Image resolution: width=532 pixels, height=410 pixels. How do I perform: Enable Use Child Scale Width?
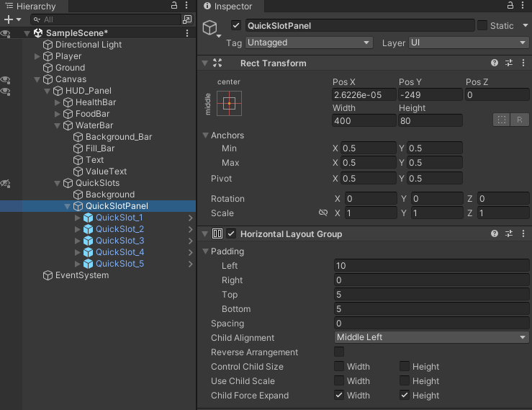(339, 380)
